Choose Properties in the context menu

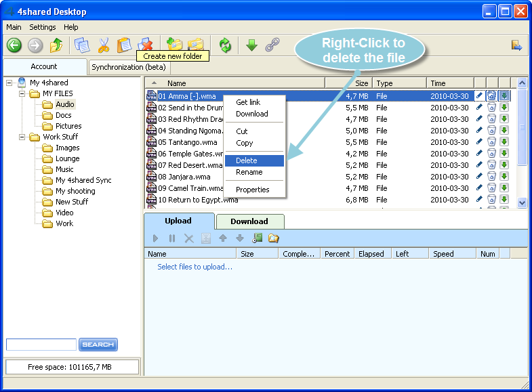click(254, 190)
